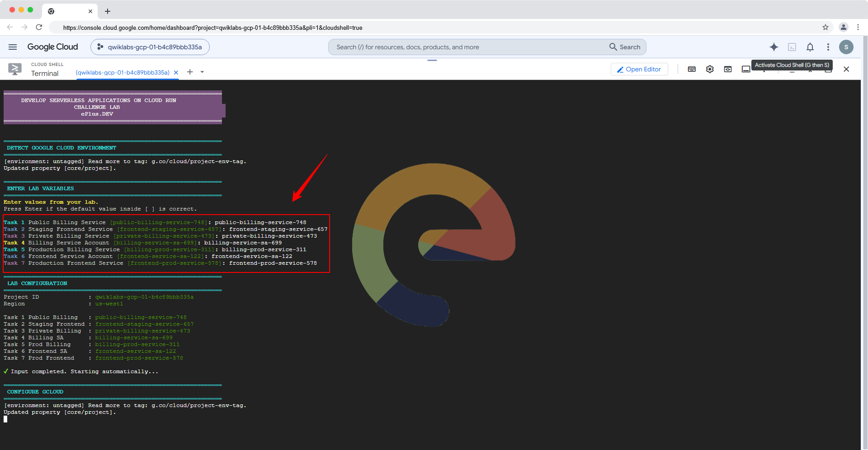Activate Cloud Shell terminal icon
This screenshot has width=868, height=450.
(x=792, y=47)
